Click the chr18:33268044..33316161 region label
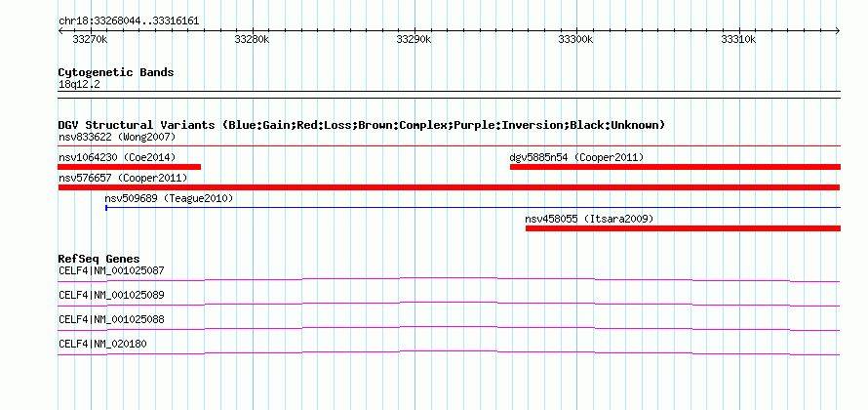This screenshot has height=410, width=868. pyautogui.click(x=129, y=21)
